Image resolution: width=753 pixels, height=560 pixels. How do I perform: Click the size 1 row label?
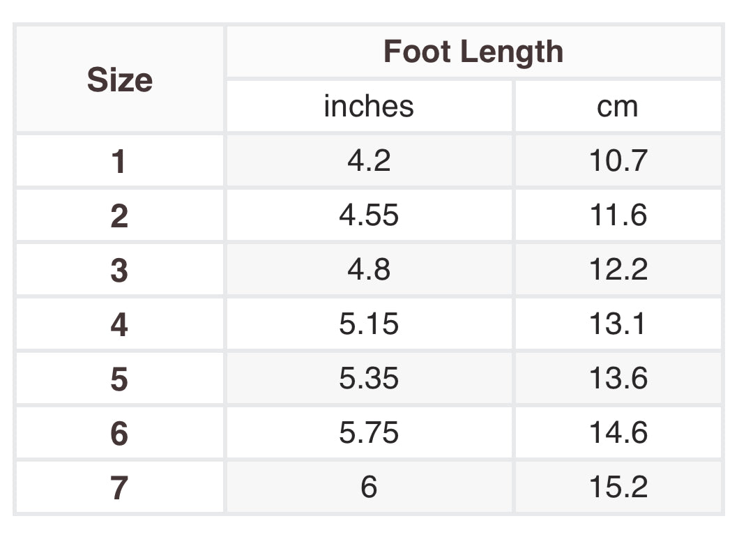(x=119, y=161)
